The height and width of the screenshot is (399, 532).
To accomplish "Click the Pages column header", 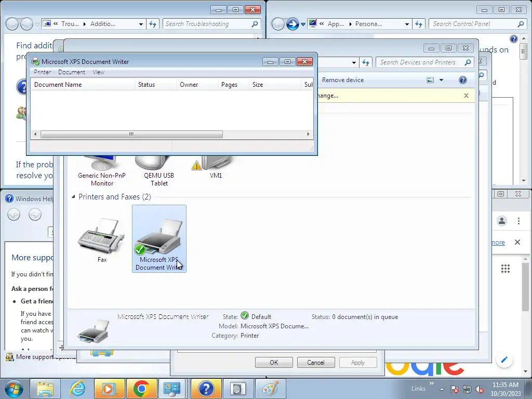I will click(x=233, y=85).
